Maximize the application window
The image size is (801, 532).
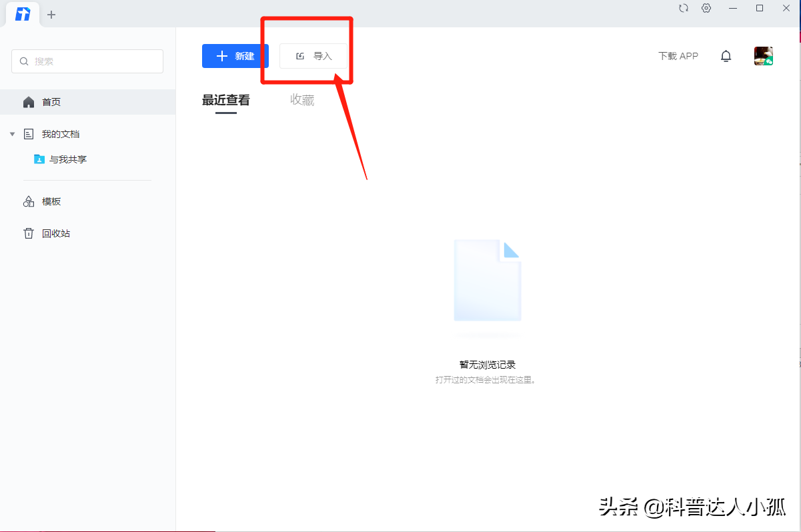point(759,8)
